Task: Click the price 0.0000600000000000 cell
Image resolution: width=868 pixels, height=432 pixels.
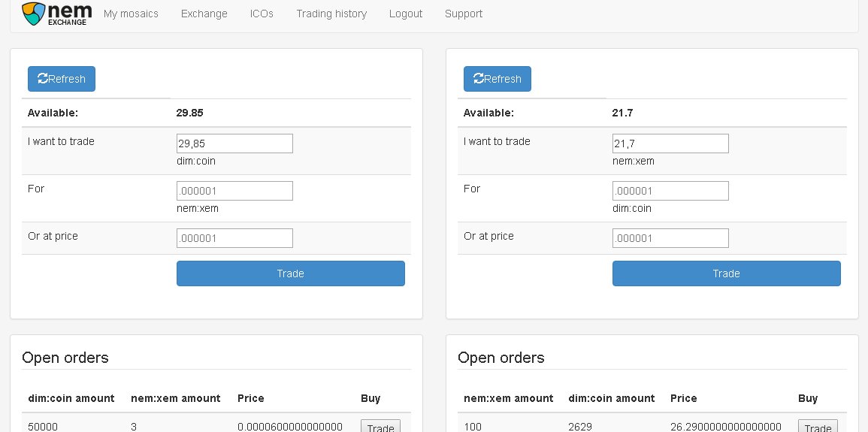Action: tap(290, 427)
